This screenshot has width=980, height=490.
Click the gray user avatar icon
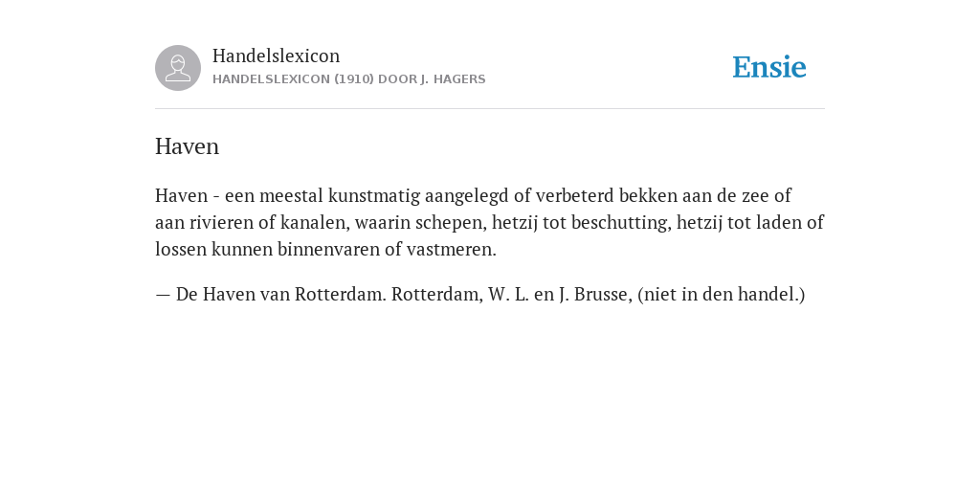click(178, 68)
